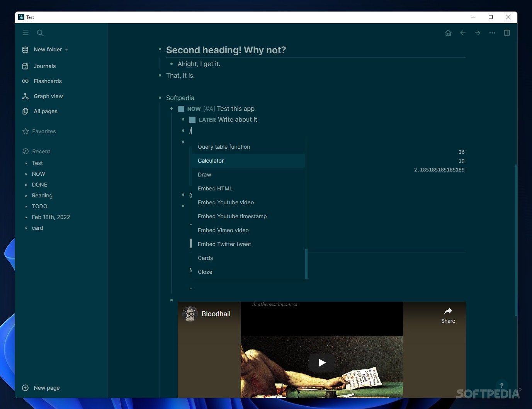Screen dimensions: 532x409
Task: Select Draw from slash menu
Action: click(248, 175)
